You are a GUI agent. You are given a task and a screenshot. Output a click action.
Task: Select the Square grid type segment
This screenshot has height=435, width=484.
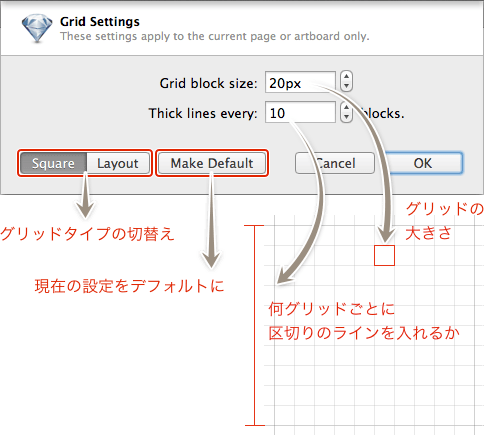click(x=54, y=163)
